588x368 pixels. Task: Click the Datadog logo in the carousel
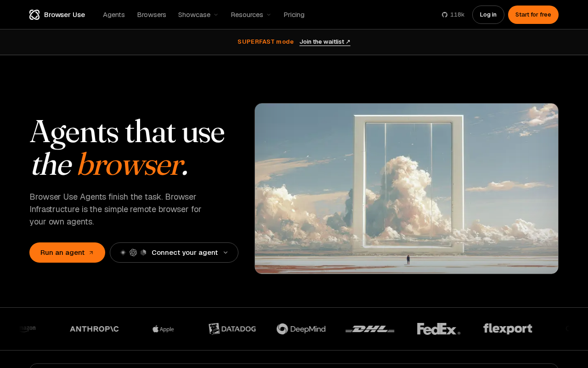[232, 329]
